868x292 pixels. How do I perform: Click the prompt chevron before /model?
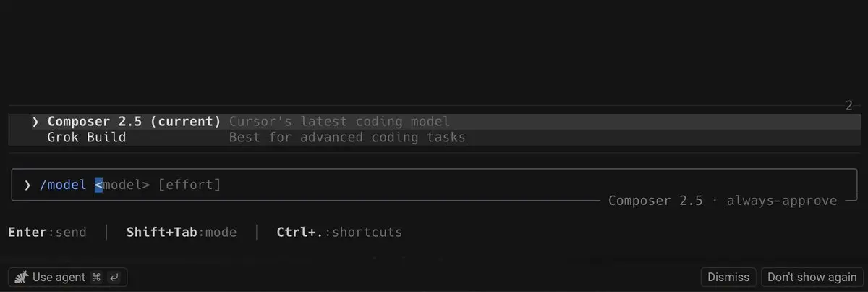pos(27,185)
